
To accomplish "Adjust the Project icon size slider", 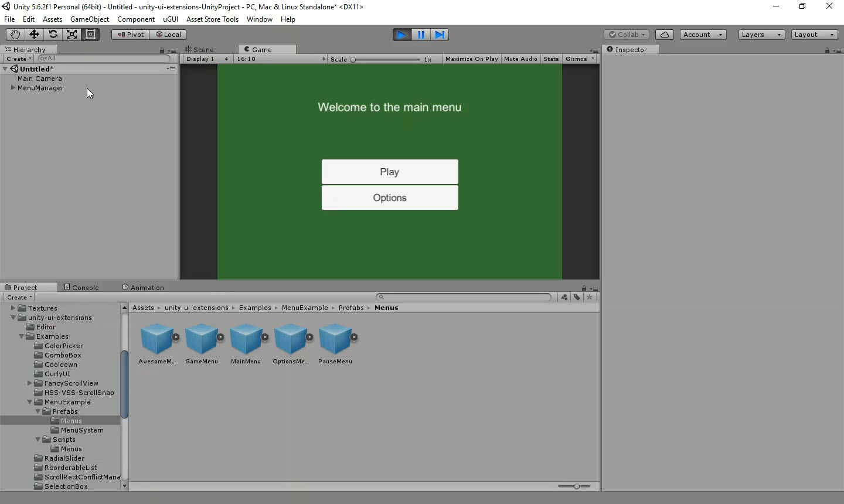I will (574, 486).
